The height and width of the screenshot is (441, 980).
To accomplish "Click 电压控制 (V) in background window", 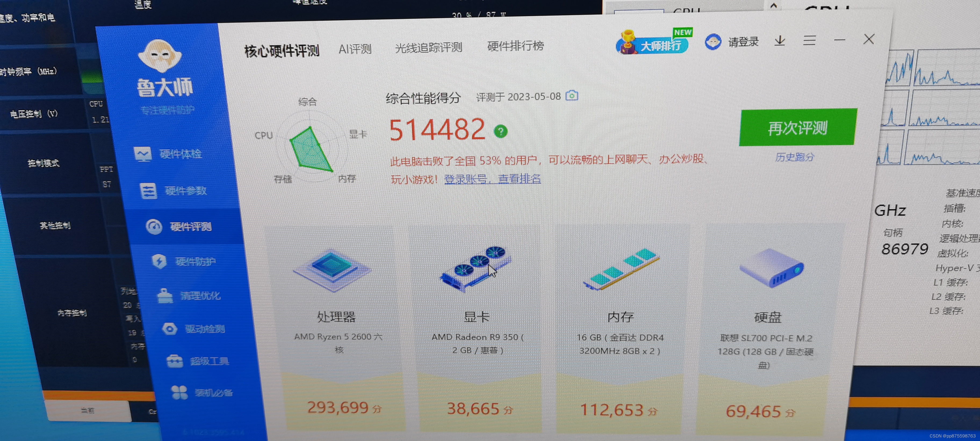I will click(34, 114).
